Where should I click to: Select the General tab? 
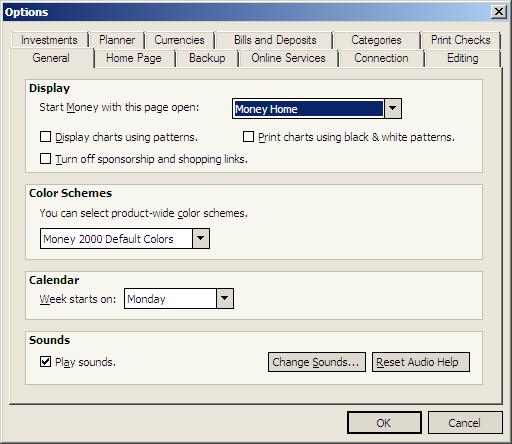click(51, 58)
